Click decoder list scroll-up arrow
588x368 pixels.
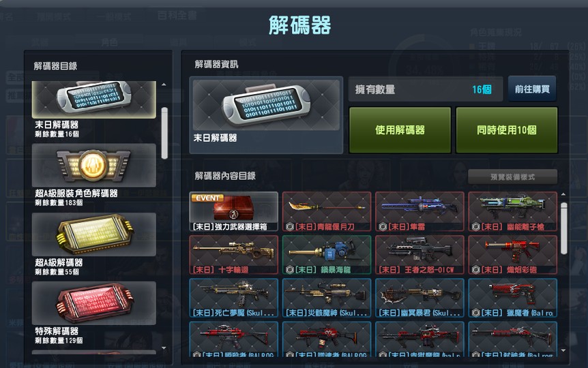pos(164,85)
